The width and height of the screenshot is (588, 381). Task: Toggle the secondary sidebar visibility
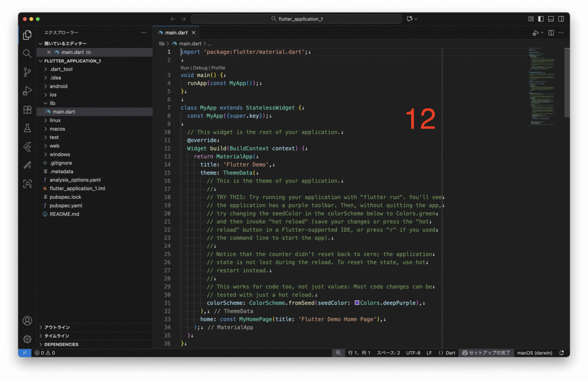(560, 19)
